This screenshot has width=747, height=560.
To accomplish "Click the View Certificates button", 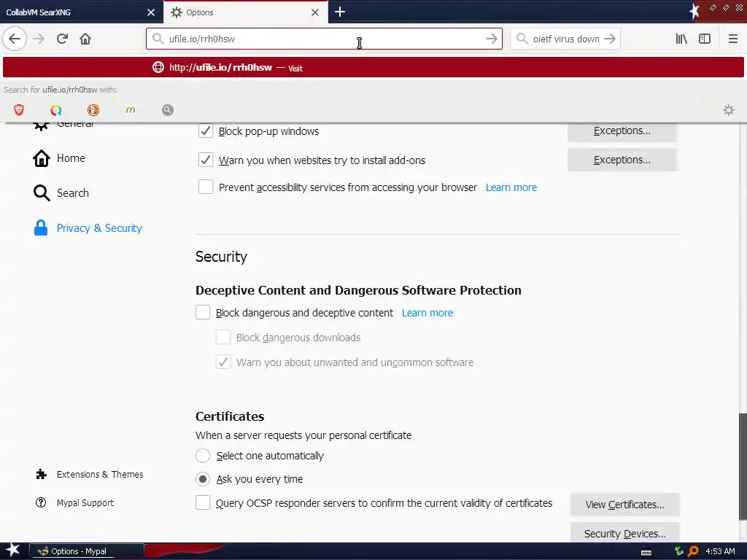I will click(x=624, y=505).
